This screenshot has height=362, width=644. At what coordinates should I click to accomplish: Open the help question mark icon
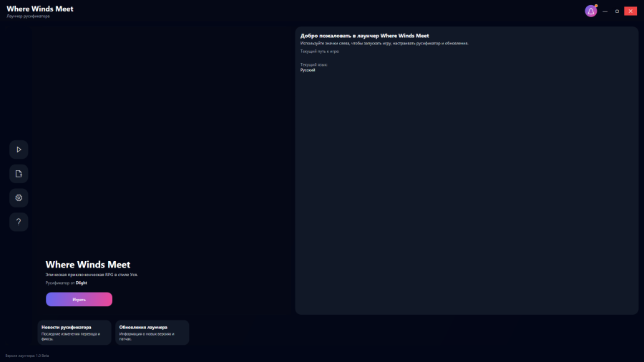(19, 222)
